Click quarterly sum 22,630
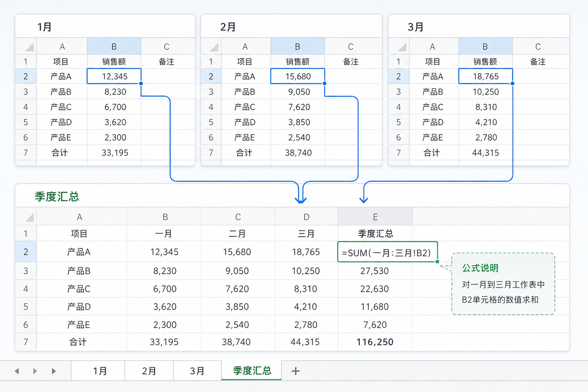Image resolution: width=588 pixels, height=392 pixels. tap(375, 289)
